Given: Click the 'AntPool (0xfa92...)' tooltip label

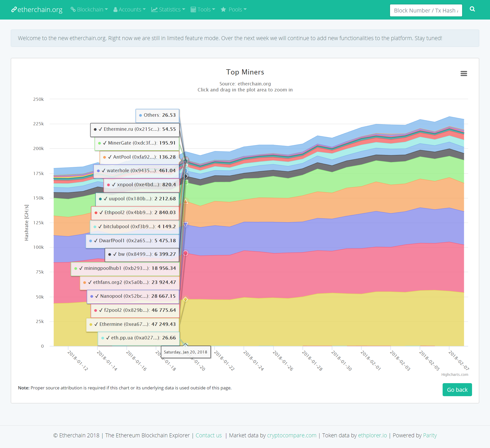Looking at the screenshot, I should pyautogui.click(x=140, y=157).
